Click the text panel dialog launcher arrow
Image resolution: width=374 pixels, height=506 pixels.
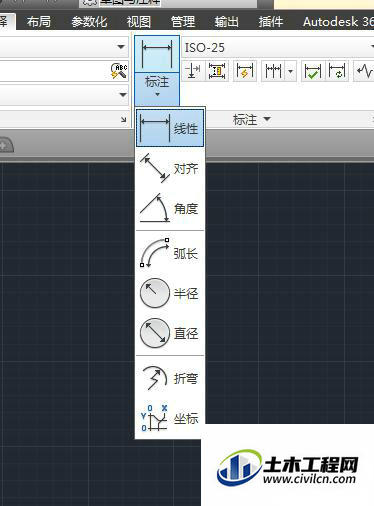124,120
